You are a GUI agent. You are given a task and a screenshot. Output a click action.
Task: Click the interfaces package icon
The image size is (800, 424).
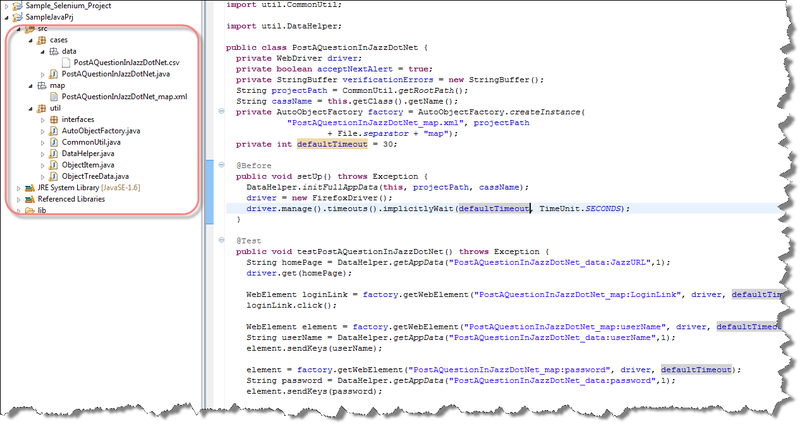[x=54, y=119]
